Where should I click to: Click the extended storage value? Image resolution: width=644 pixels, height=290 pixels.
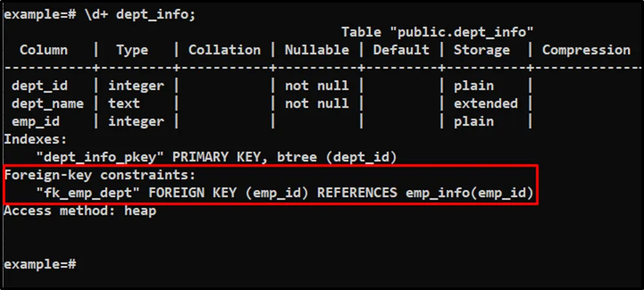click(486, 103)
